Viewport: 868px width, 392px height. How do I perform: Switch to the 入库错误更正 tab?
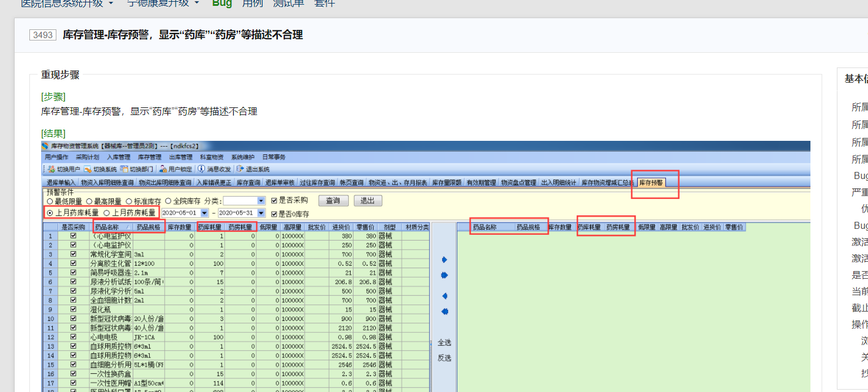pyautogui.click(x=214, y=183)
